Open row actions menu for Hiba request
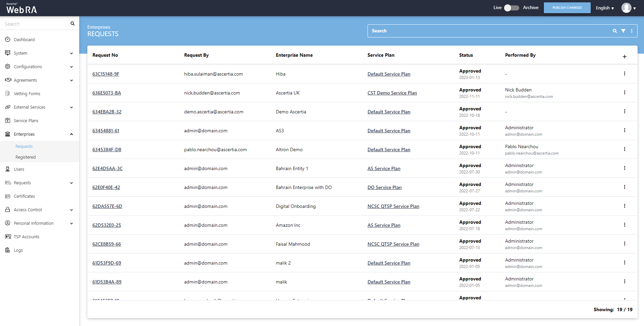Image resolution: width=644 pixels, height=326 pixels. pos(624,74)
